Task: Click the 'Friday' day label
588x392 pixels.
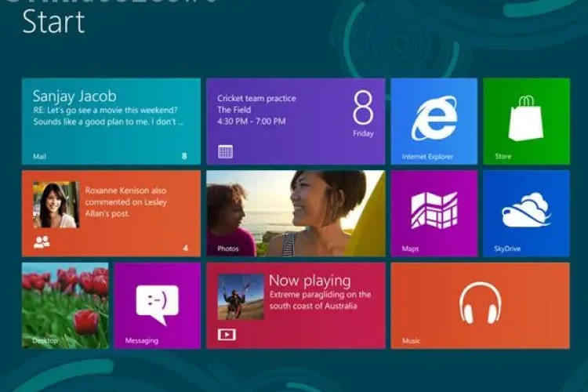Action: (363, 133)
